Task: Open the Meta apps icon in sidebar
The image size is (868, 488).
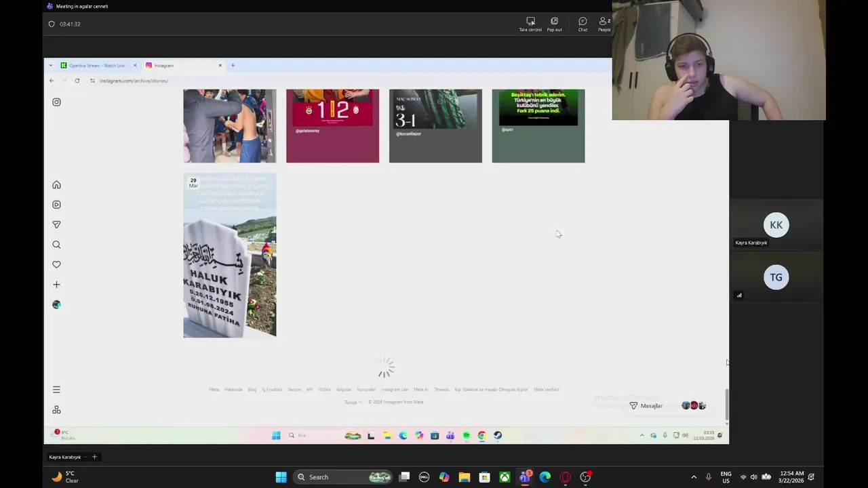Action: 56,410
